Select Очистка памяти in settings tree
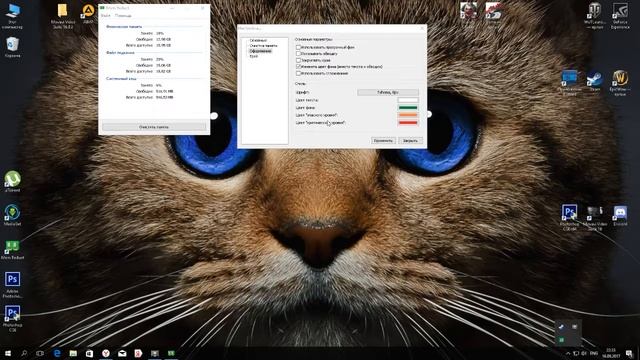 coord(263,46)
